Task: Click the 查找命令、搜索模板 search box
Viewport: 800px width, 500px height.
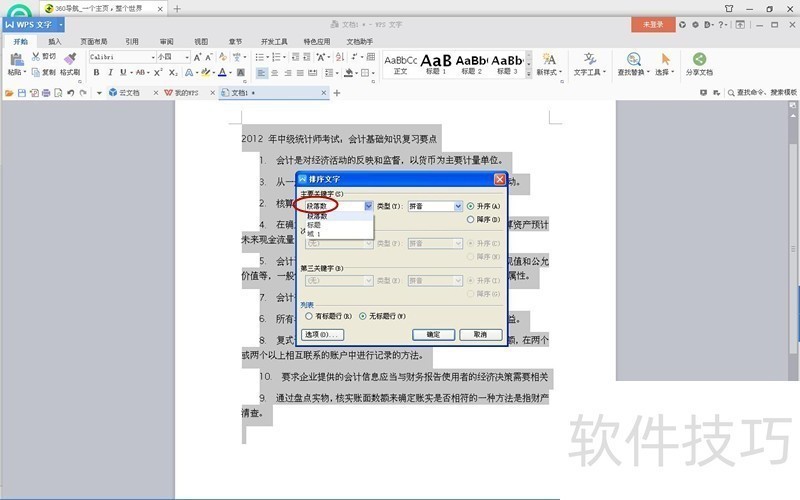Action: coord(762,93)
